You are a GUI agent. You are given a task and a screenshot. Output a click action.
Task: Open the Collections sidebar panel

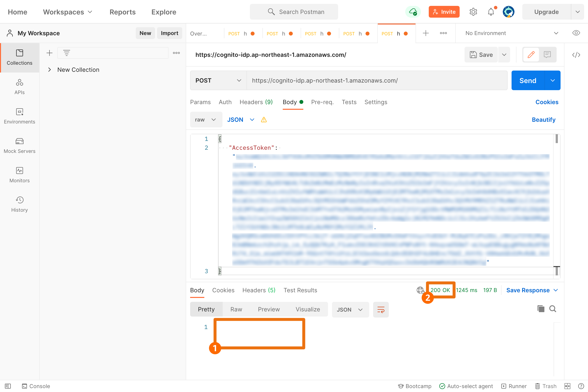20,58
